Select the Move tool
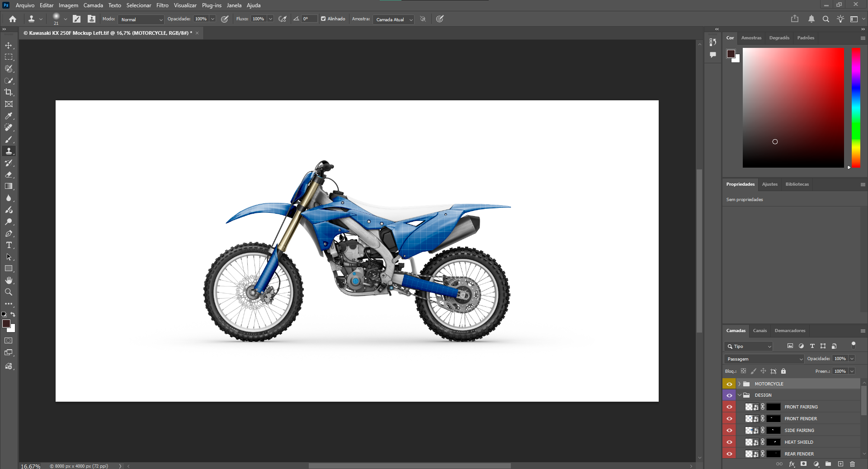This screenshot has width=868, height=469. click(x=9, y=46)
